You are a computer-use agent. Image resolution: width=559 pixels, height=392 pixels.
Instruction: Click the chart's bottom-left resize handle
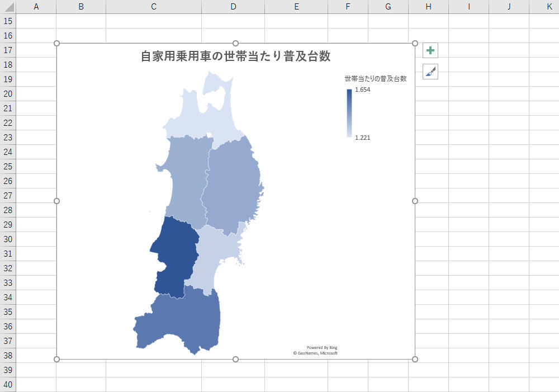click(x=56, y=359)
